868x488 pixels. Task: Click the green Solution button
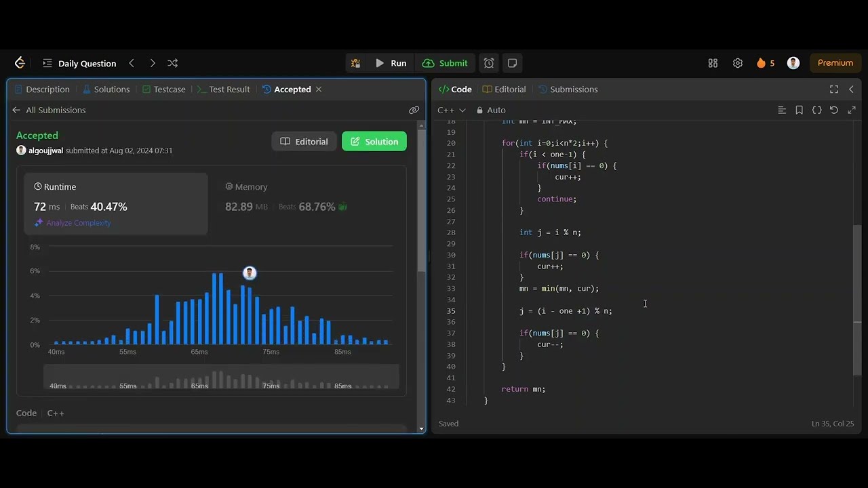tap(374, 142)
